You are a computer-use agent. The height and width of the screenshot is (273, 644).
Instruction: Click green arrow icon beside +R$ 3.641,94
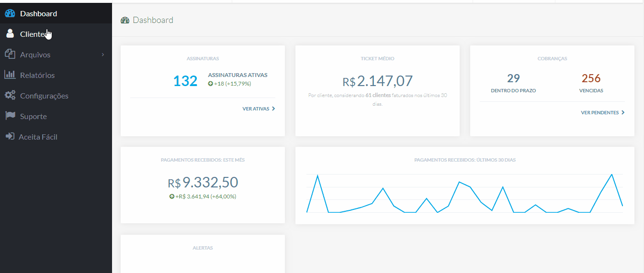172,197
